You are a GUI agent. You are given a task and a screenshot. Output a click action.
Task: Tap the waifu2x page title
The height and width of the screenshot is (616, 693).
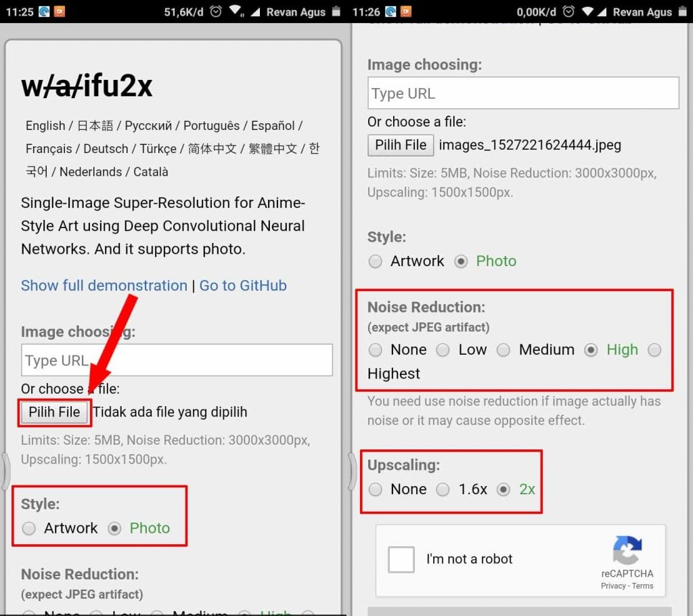(x=87, y=86)
